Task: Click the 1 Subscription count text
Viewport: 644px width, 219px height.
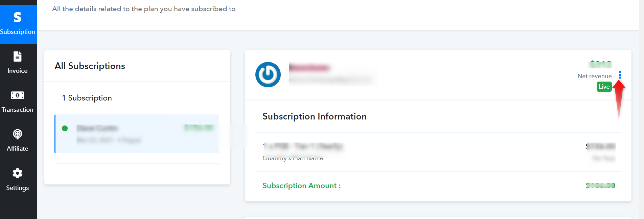Action: [x=87, y=98]
